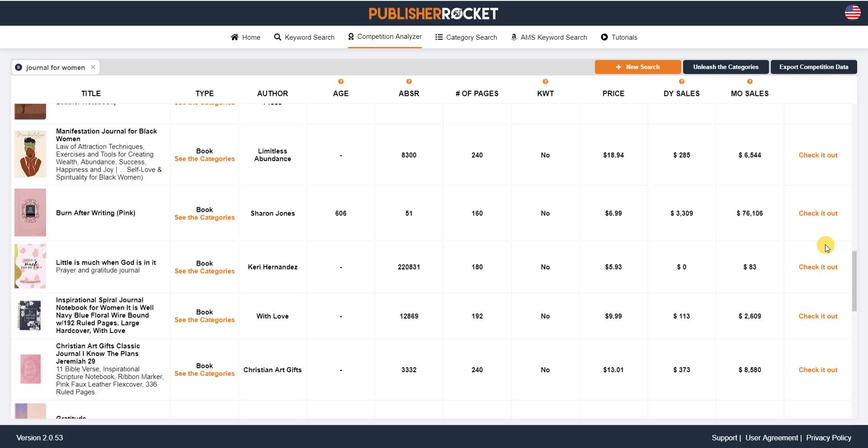Start a New Search
The height and width of the screenshot is (448, 868).
click(x=637, y=67)
